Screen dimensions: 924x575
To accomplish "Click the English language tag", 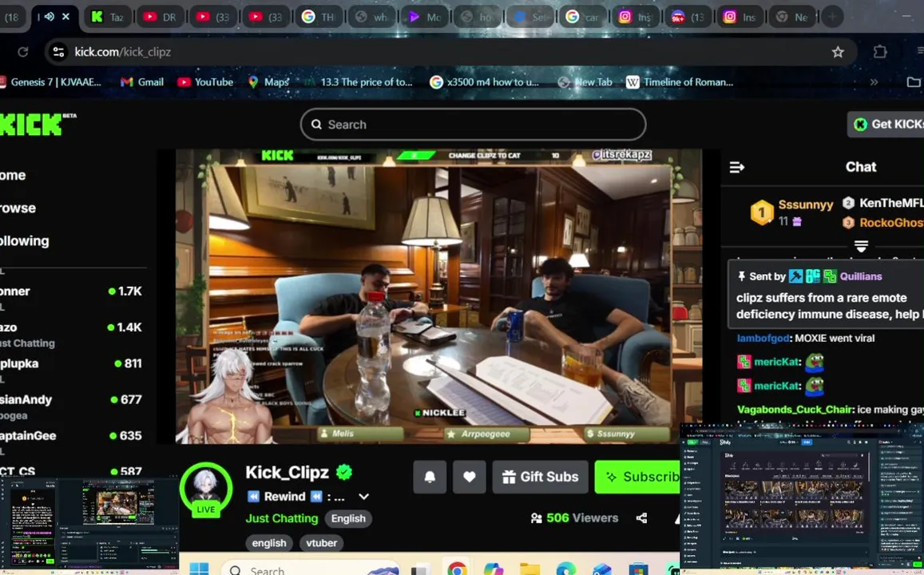I will pyautogui.click(x=348, y=518).
